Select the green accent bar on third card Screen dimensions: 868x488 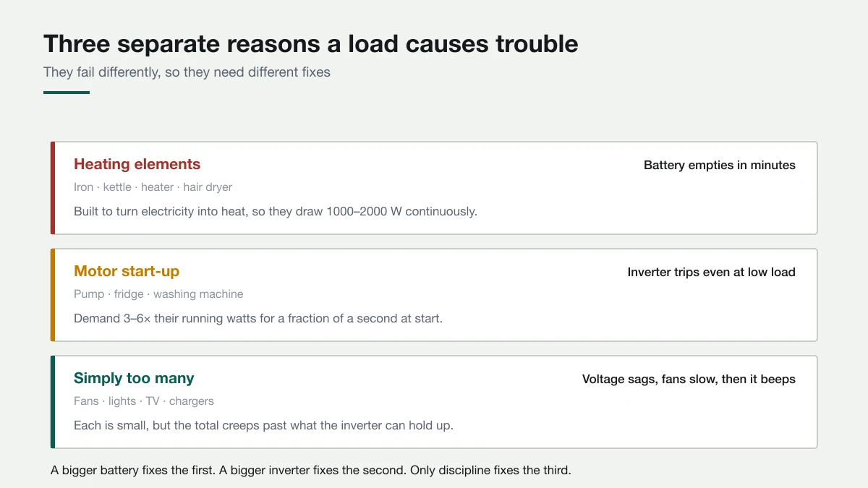53,402
